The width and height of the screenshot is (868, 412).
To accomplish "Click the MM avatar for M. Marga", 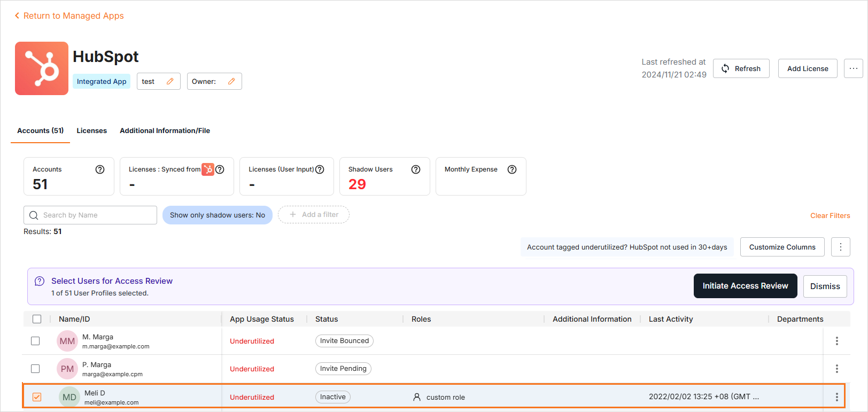I will [x=67, y=341].
